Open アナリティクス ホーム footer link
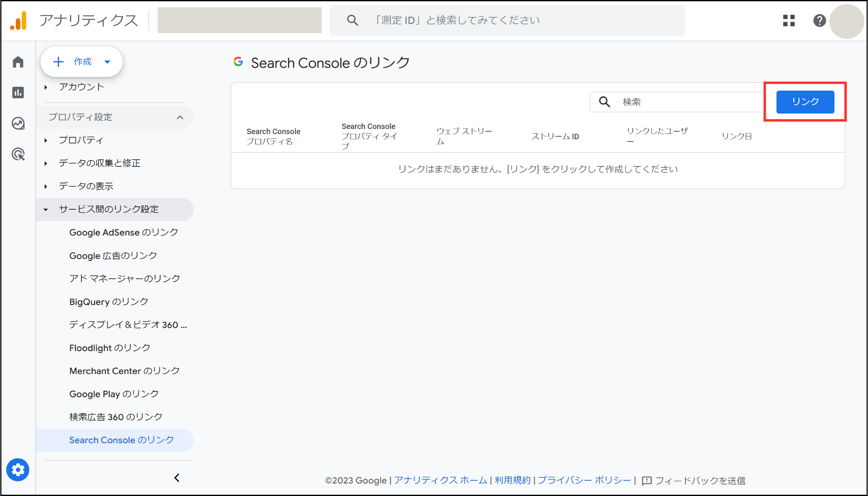868x496 pixels. pos(440,480)
